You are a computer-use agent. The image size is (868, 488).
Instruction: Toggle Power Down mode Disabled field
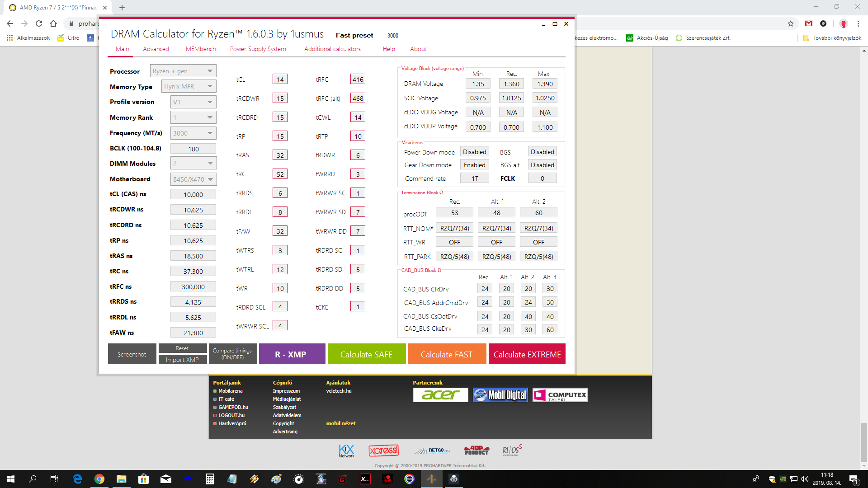pyautogui.click(x=474, y=152)
